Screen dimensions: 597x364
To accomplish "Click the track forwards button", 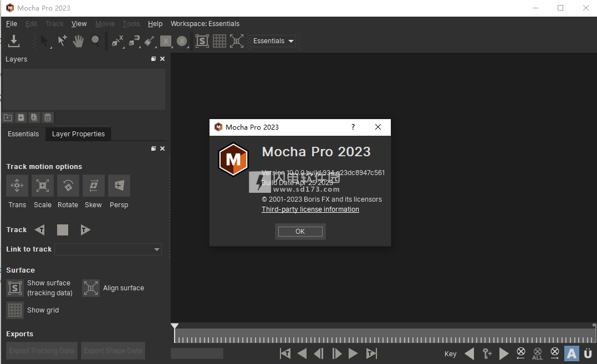I will 85,230.
